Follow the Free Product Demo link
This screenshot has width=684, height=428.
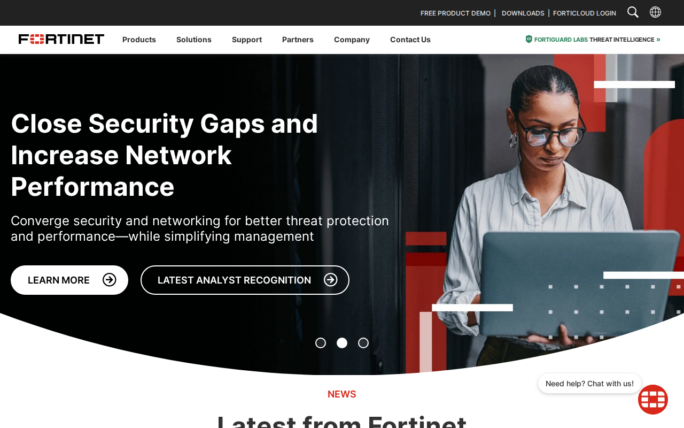pyautogui.click(x=455, y=14)
